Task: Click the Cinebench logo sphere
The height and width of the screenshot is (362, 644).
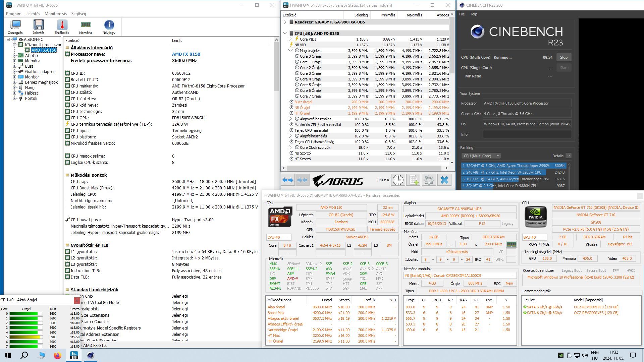Action: click(477, 32)
